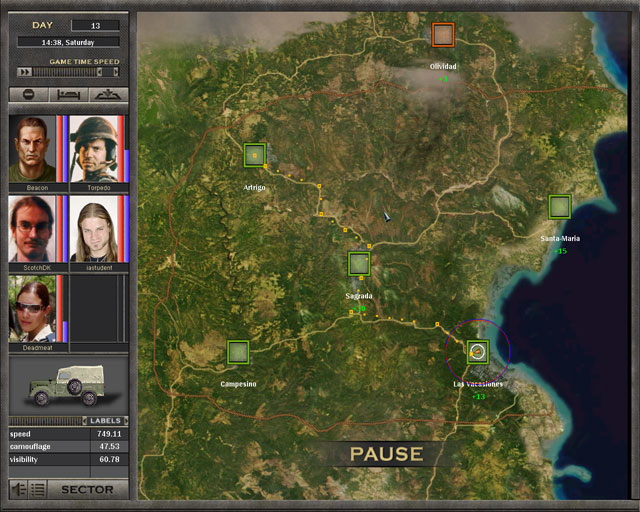The image size is (640, 512).
Task: Click the fast-forward game time button
Action: (x=25, y=72)
